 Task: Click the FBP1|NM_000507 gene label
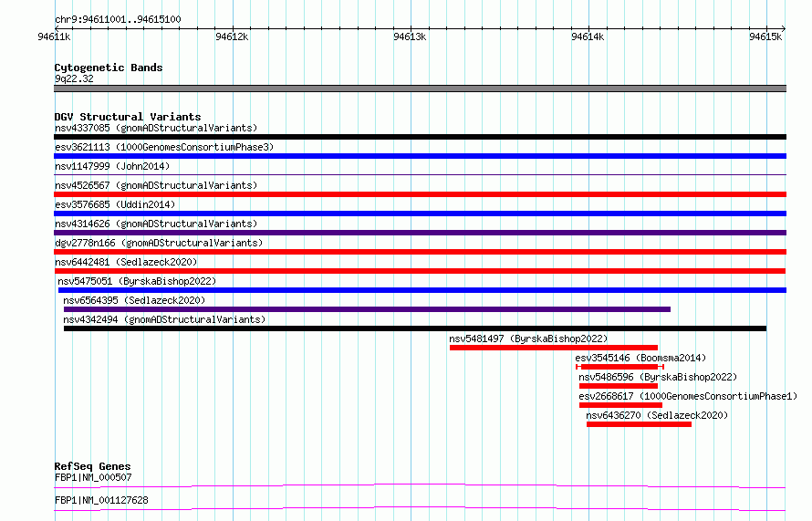93,477
